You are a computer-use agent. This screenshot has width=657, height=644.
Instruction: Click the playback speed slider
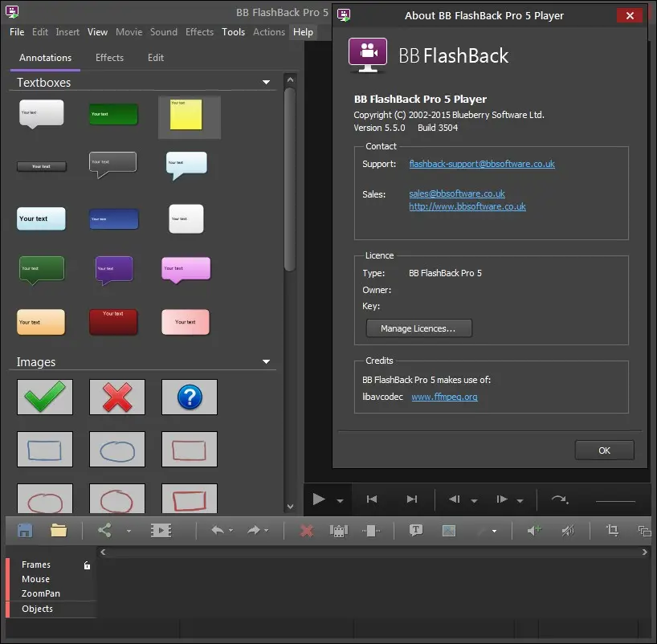tap(615, 501)
